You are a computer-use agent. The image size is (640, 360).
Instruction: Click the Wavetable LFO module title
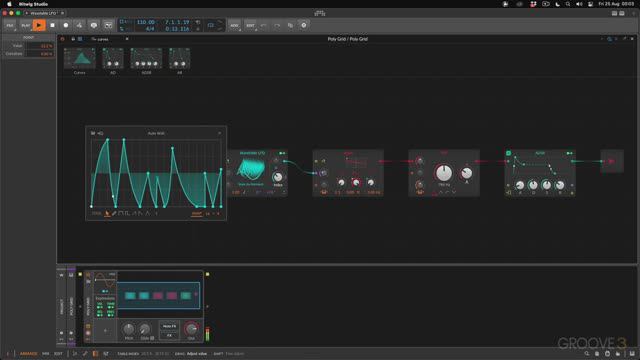click(252, 153)
